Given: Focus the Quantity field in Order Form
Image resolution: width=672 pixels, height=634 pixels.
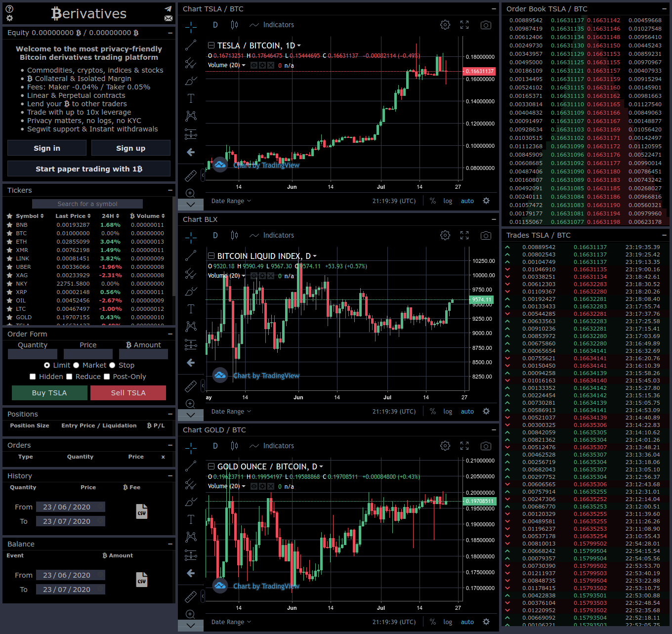Looking at the screenshot, I should tap(33, 354).
